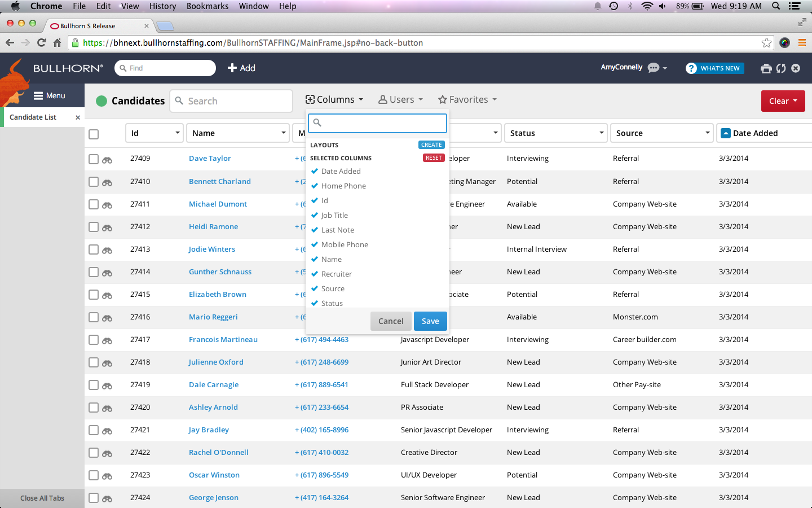Open the Apple menu

(15, 6)
